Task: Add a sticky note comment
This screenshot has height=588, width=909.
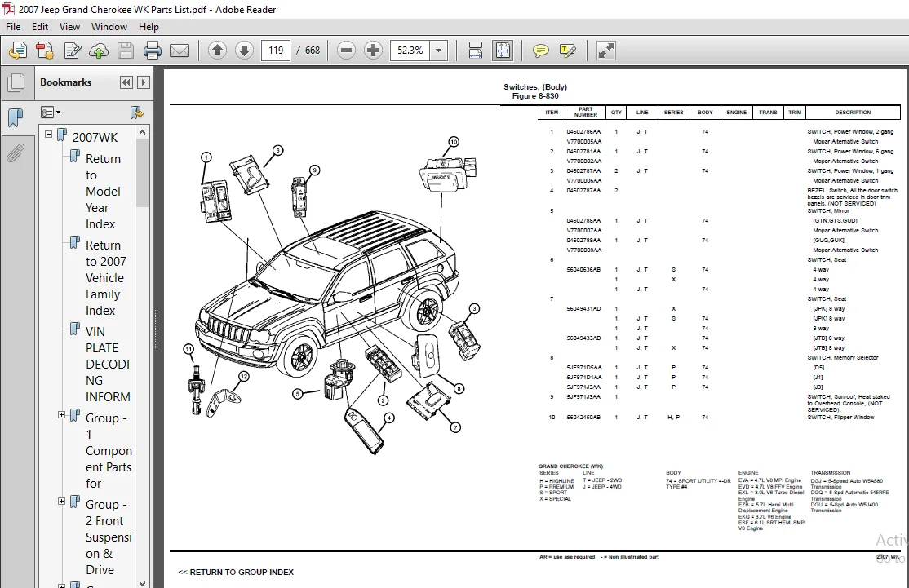Action: (540, 51)
